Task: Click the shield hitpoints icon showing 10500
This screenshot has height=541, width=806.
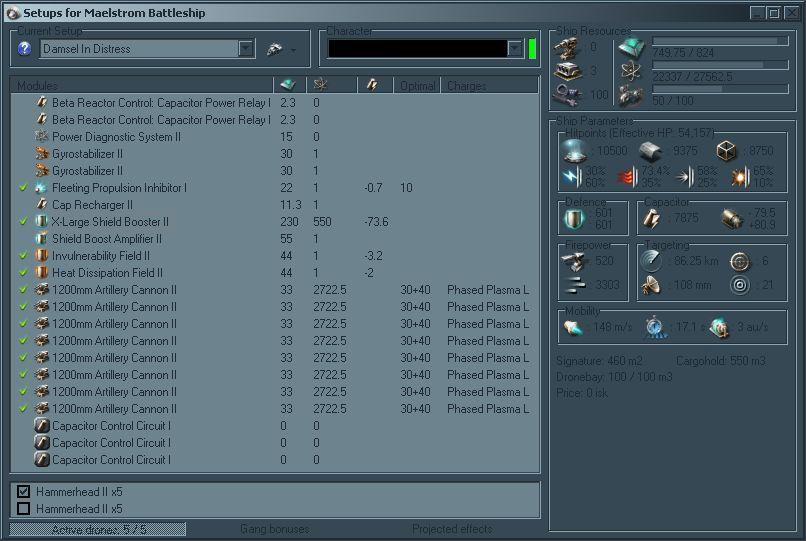Action: (575, 150)
